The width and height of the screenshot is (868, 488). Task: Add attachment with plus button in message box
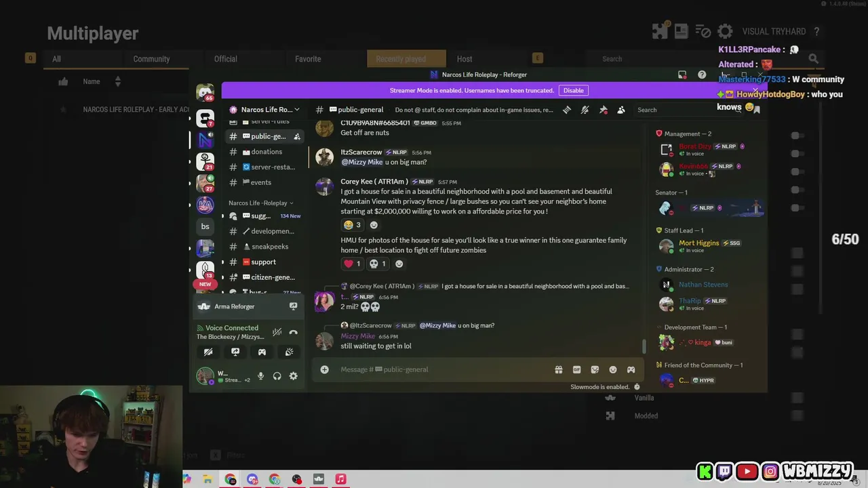324,369
